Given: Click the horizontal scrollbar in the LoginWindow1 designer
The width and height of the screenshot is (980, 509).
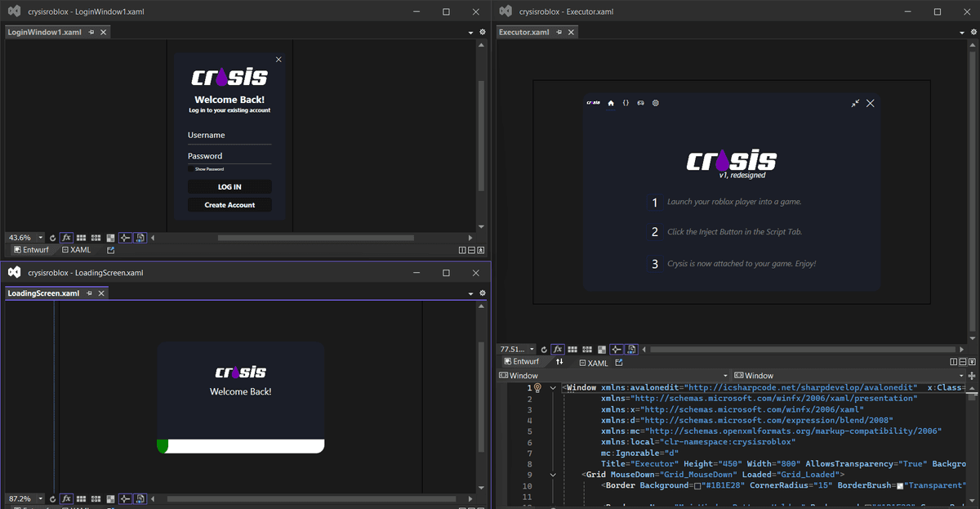Looking at the screenshot, I should click(x=317, y=238).
